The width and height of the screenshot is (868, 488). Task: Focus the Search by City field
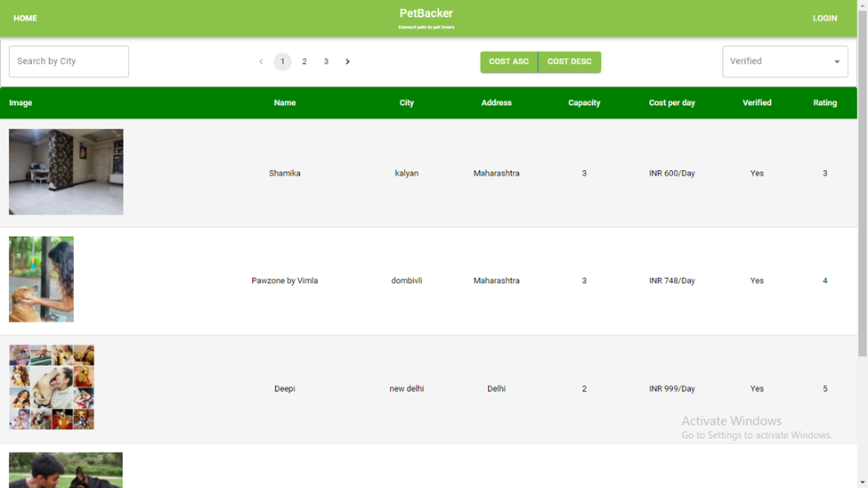coord(69,61)
